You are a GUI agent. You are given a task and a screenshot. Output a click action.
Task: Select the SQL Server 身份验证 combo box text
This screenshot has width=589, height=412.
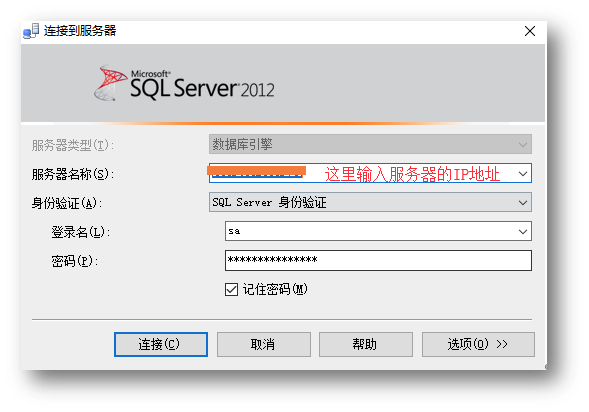click(x=269, y=202)
